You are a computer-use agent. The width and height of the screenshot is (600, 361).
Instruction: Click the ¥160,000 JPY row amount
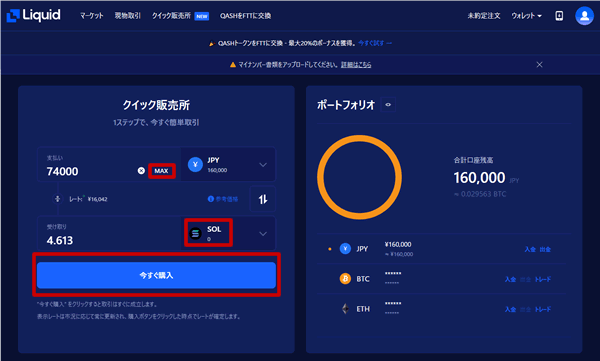(398, 244)
